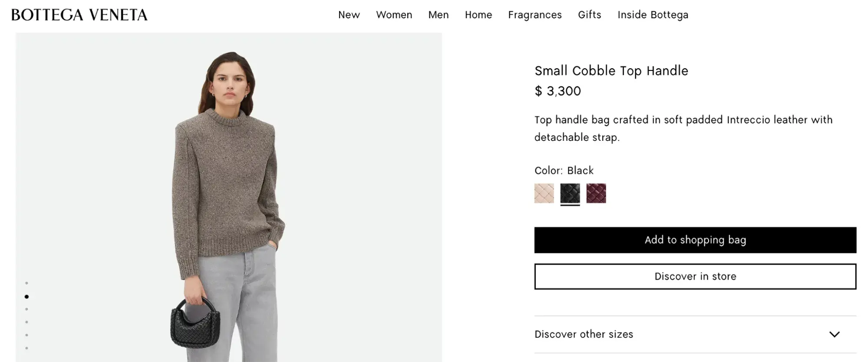The width and height of the screenshot is (868, 362).
Task: Browse the Gifts menu
Action: click(x=589, y=15)
